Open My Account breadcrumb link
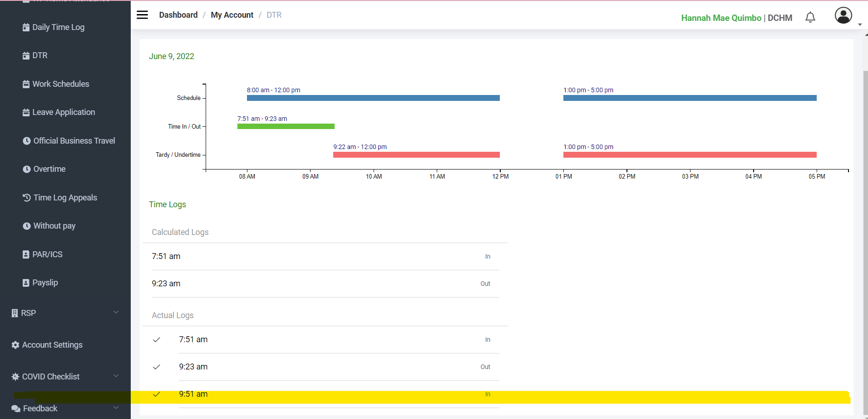 [232, 15]
